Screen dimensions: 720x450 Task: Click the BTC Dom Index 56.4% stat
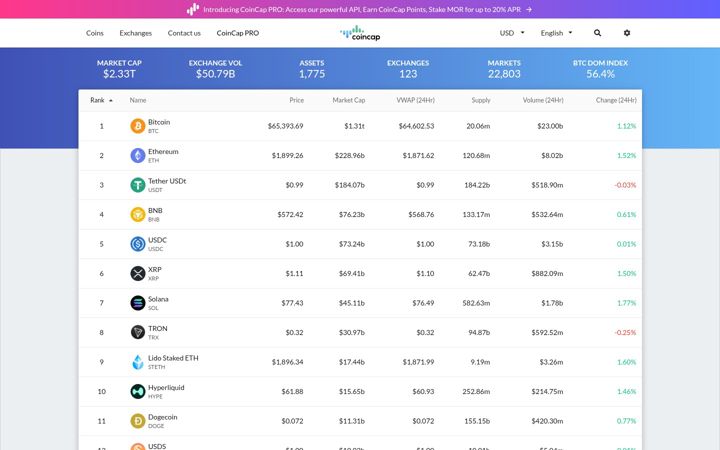[600, 69]
